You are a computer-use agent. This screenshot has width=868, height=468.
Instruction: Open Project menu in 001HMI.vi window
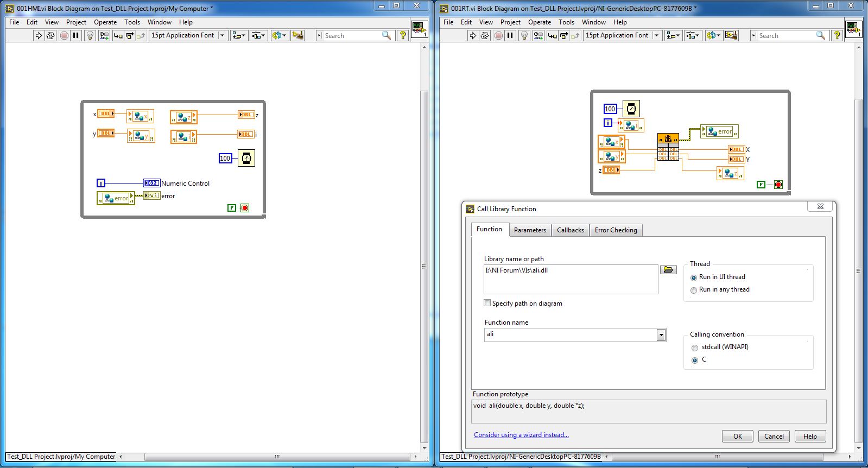tap(76, 22)
